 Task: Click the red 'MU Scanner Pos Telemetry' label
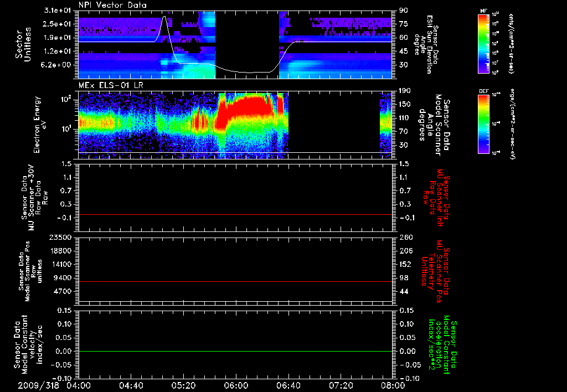tap(435, 271)
